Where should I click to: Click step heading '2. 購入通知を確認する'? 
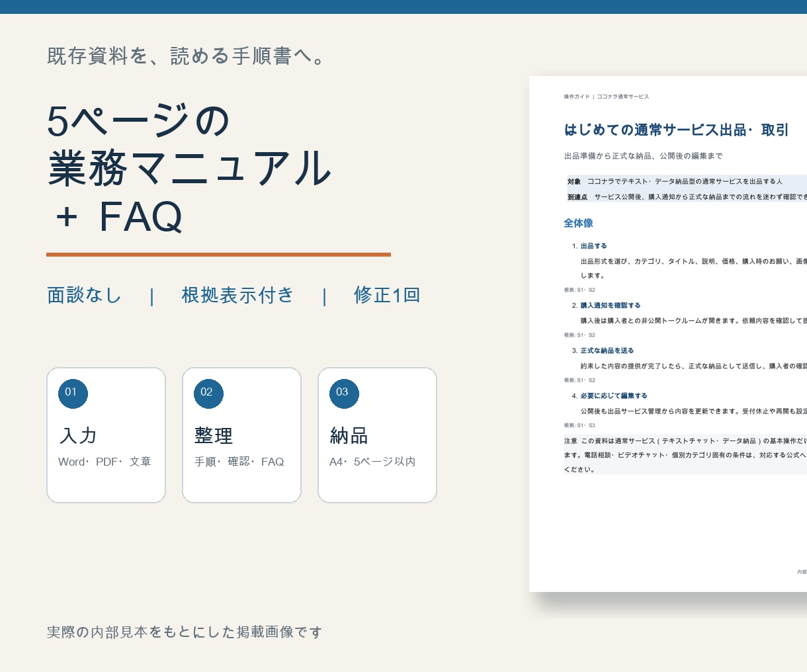[x=606, y=306]
